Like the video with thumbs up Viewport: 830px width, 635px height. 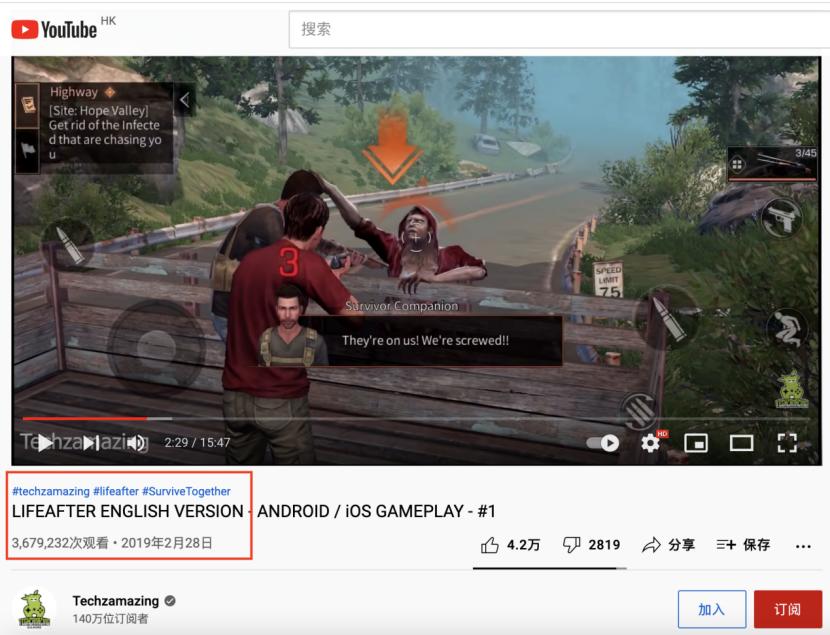(510, 545)
